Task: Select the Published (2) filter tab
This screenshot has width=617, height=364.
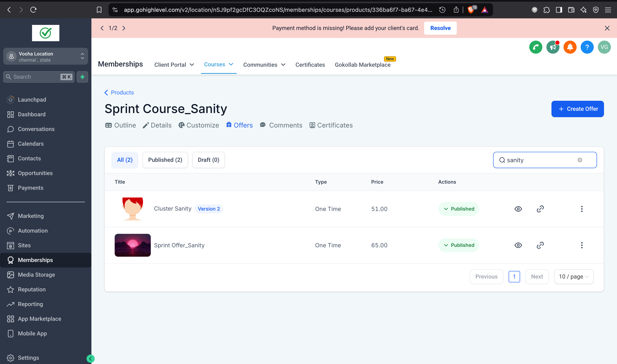Action: point(165,160)
